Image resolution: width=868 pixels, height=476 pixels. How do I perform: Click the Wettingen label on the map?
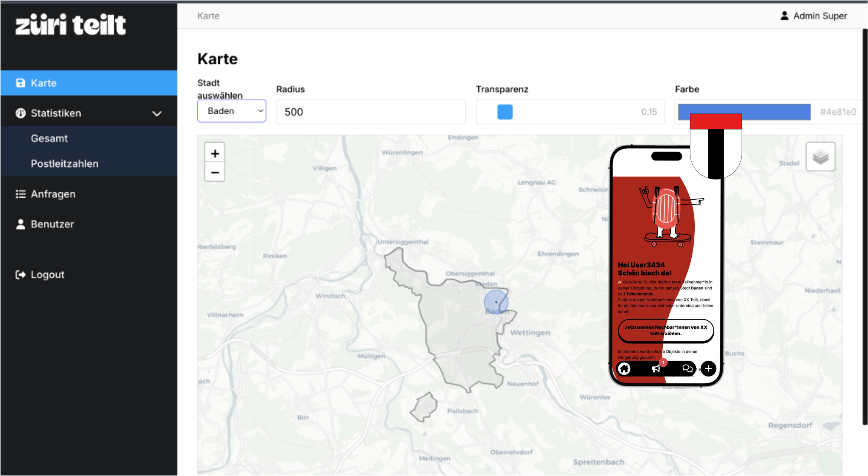point(530,333)
